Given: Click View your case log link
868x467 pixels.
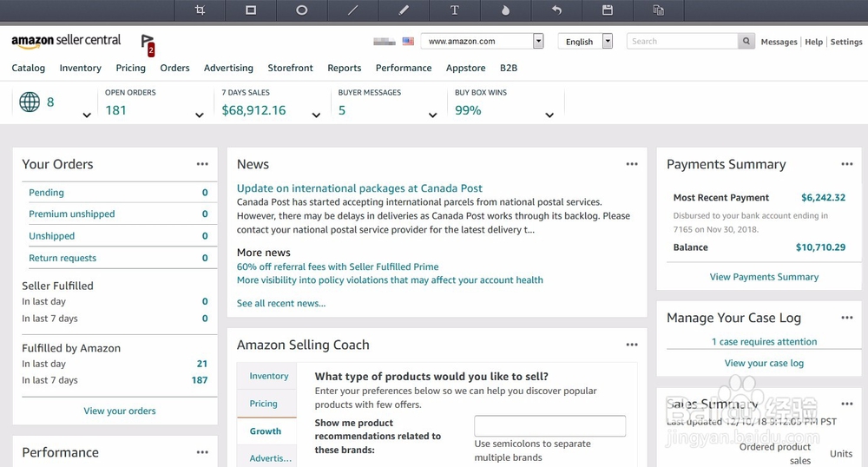Looking at the screenshot, I should pyautogui.click(x=764, y=363).
